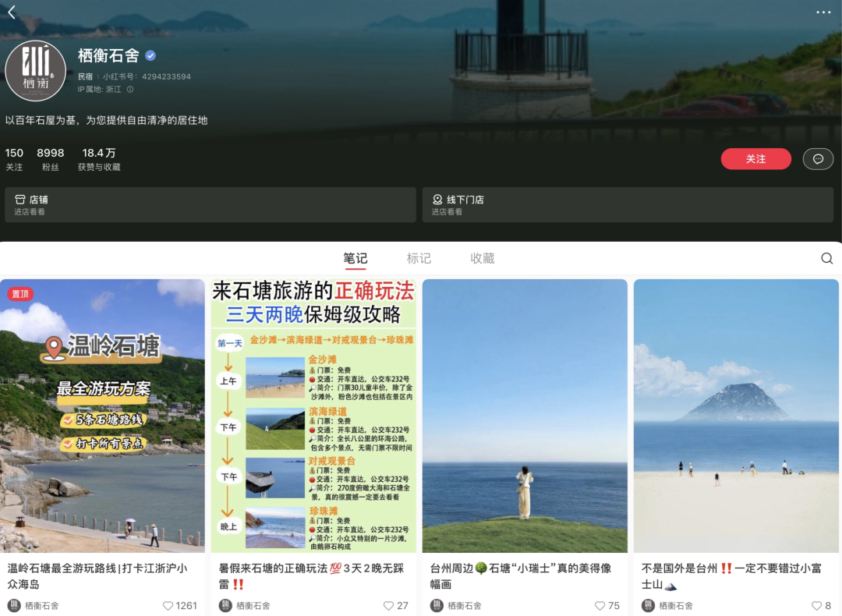Open author avatar under 暑假来石塘 note
Screen dimensions: 842x616
click(225, 605)
